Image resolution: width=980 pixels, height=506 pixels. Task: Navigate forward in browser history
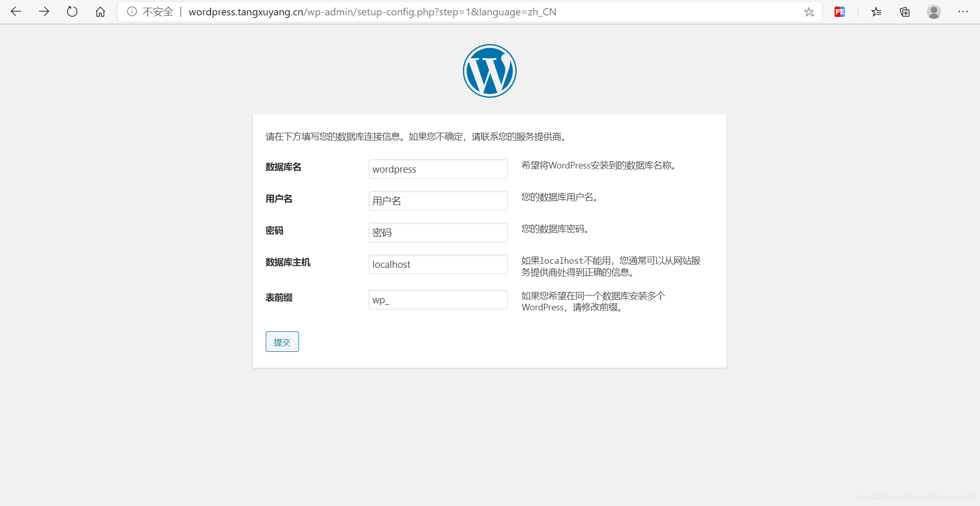point(44,11)
